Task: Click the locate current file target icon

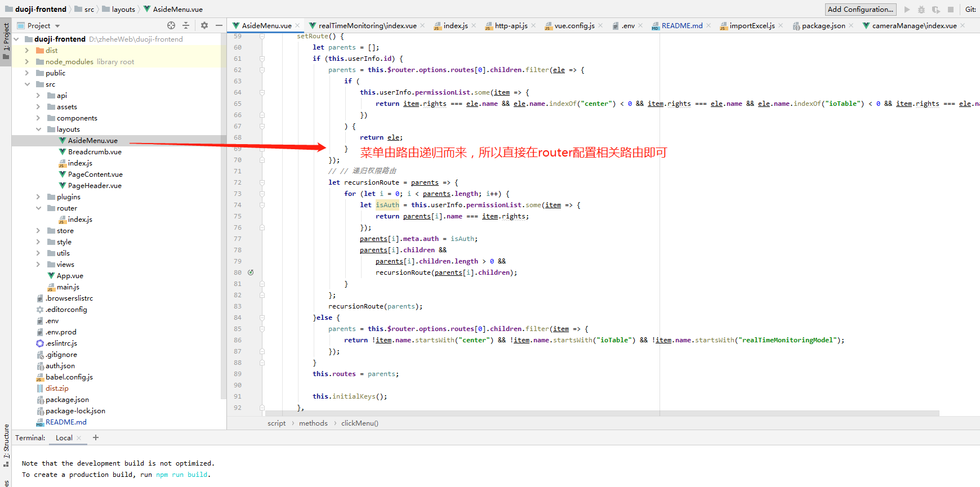Action: 171,25
